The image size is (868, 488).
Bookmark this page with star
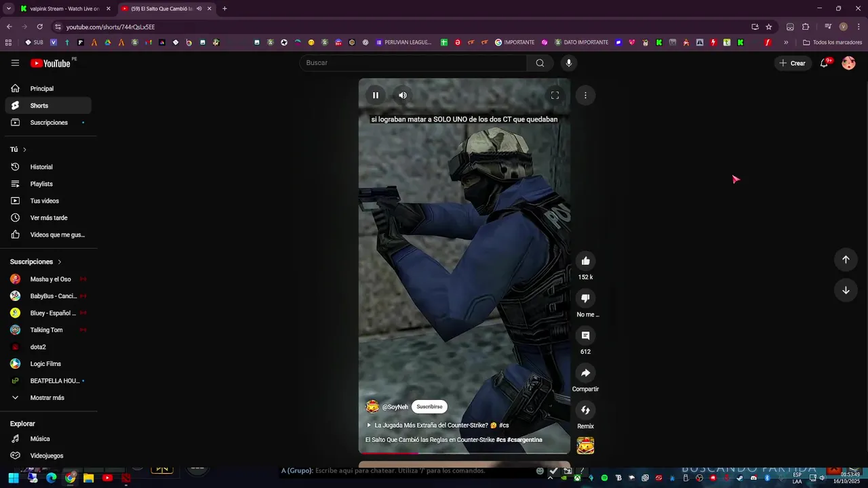(x=769, y=27)
